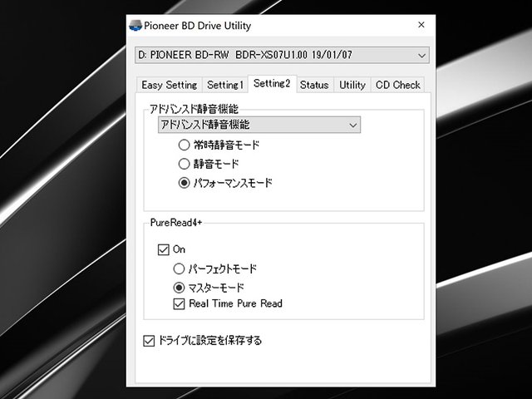Toggle the ドライブに設定を保存する checkbox
The width and height of the screenshot is (532, 399).
(149, 341)
